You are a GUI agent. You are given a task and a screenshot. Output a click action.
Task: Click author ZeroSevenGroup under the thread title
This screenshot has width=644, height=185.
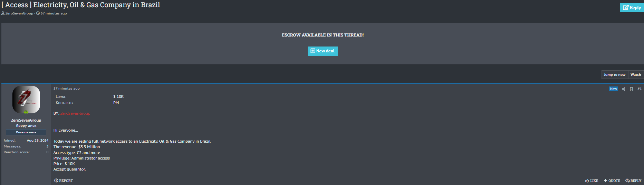coord(19,13)
